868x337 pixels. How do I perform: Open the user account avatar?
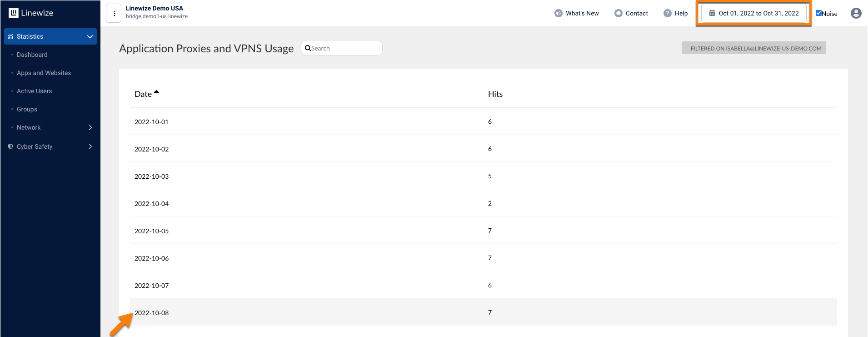[856, 13]
